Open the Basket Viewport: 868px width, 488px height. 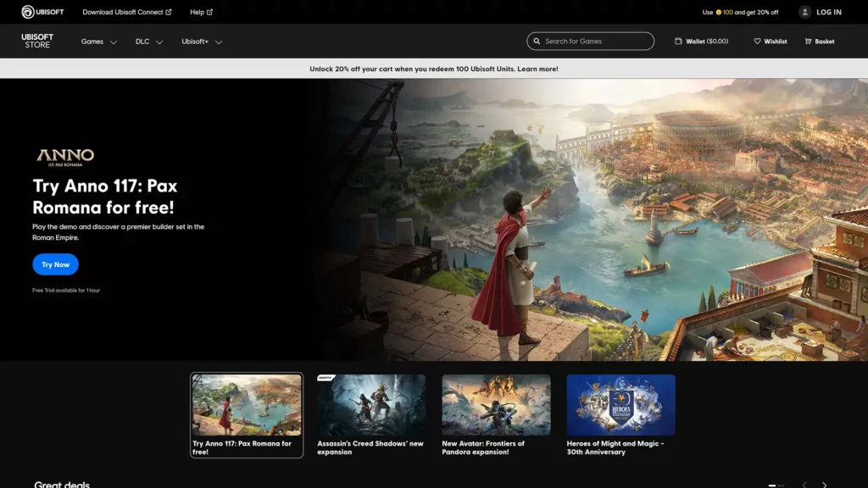[817, 41]
